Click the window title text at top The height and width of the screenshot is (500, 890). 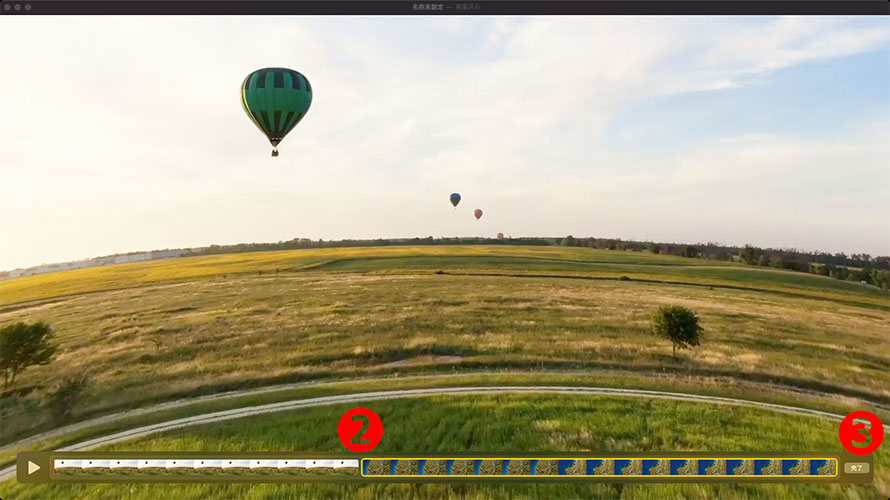(446, 7)
